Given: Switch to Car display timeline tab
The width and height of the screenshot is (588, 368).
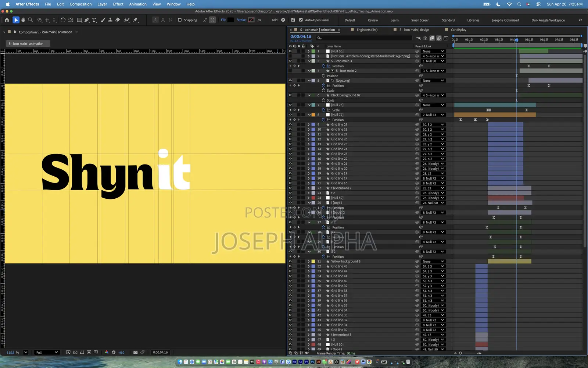Looking at the screenshot, I should coord(458,30).
